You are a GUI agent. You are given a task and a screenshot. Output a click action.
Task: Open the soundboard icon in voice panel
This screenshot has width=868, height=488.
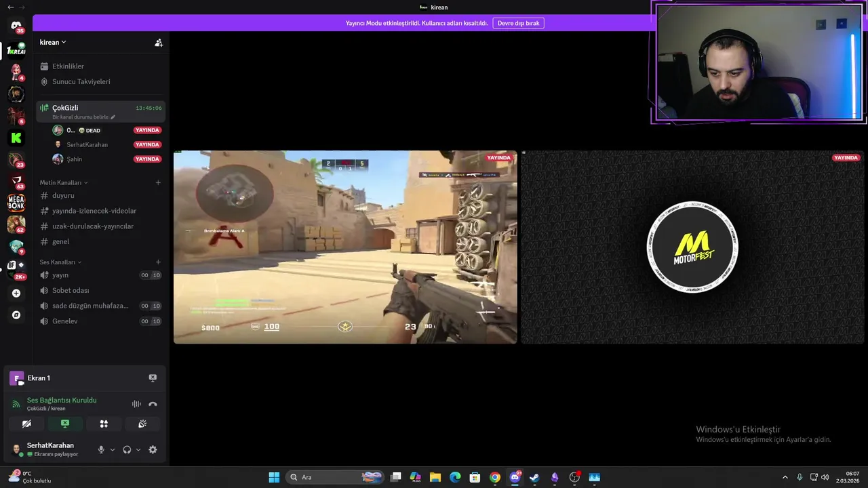[x=142, y=424]
